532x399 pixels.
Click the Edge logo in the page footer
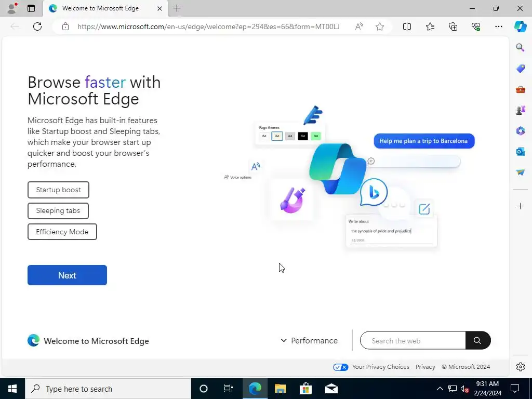click(33, 340)
